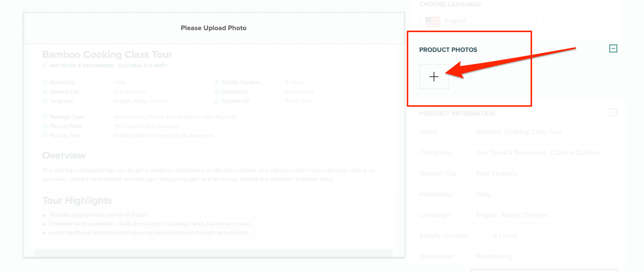The height and width of the screenshot is (272, 644).
Task: Click the Nearest City building icon
Action: pyautogui.click(x=45, y=92)
